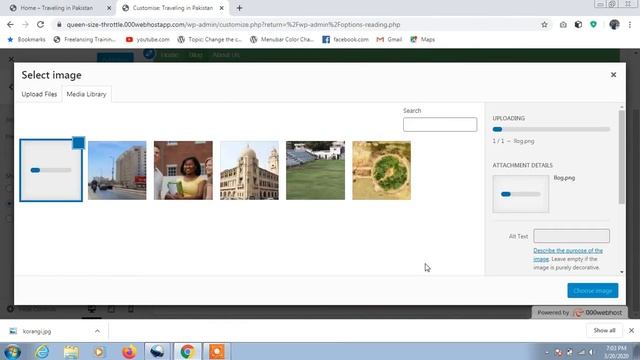Expand korangi.jpg download options chevron
640x360 pixels.
coord(97,331)
